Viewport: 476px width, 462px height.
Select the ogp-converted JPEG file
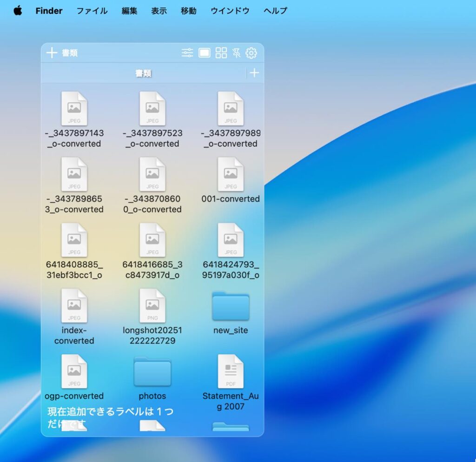(74, 372)
